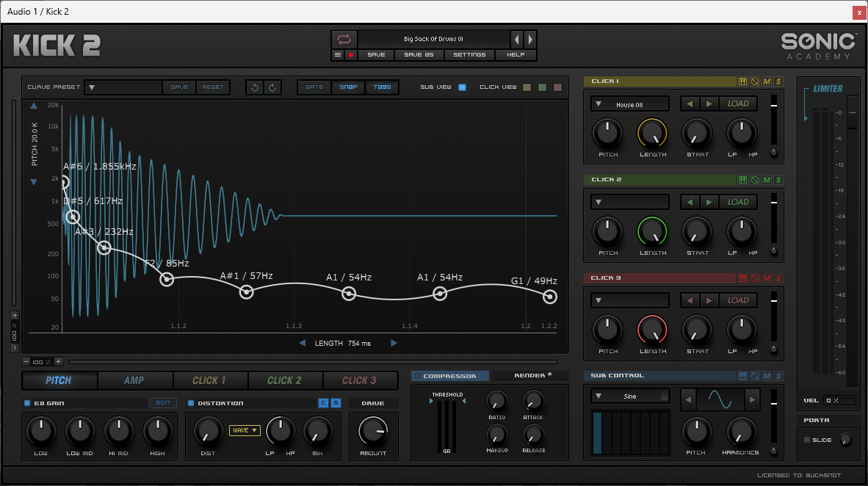Switch to the Click 2 tab

[284, 380]
